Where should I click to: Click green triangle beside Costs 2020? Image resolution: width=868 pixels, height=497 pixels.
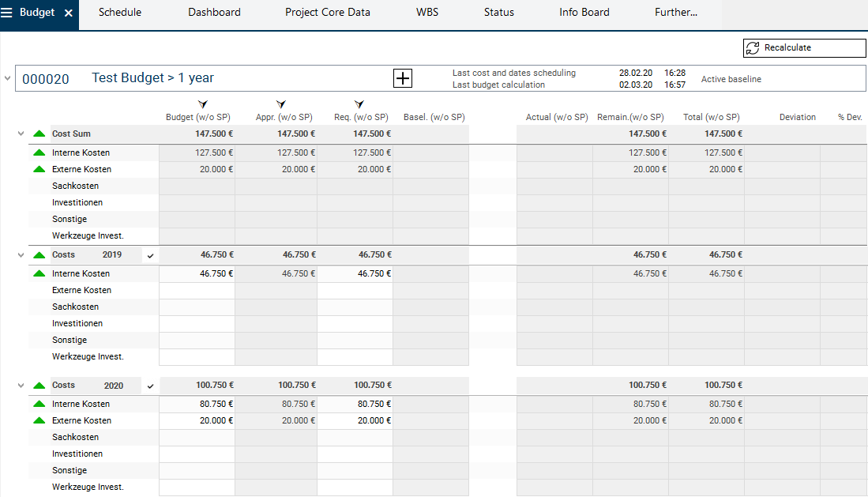pyautogui.click(x=39, y=386)
